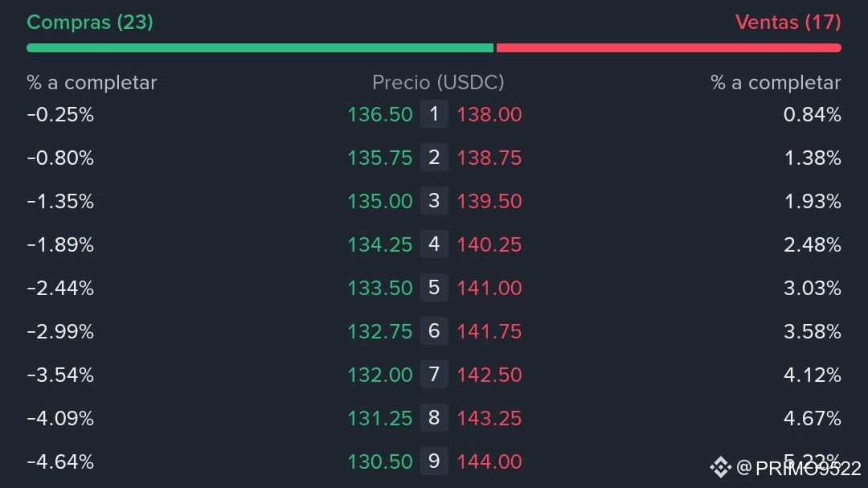This screenshot has height=488, width=868.
Task: Click grid level number 9 badge
Action: tap(434, 461)
